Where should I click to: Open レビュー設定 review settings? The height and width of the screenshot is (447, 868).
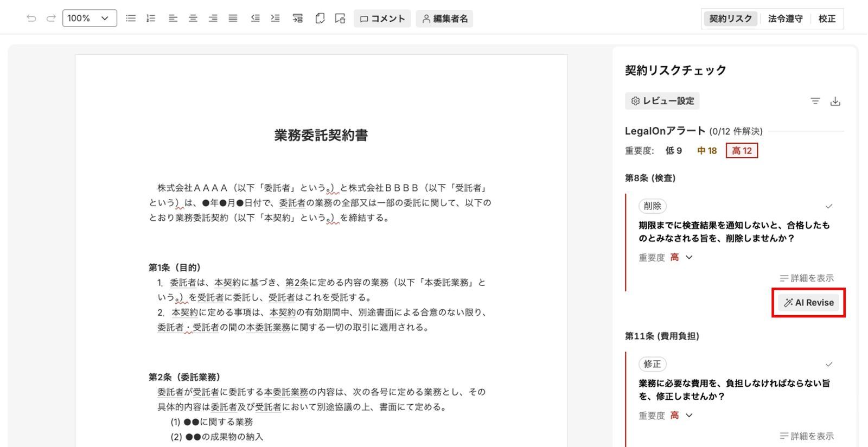662,101
